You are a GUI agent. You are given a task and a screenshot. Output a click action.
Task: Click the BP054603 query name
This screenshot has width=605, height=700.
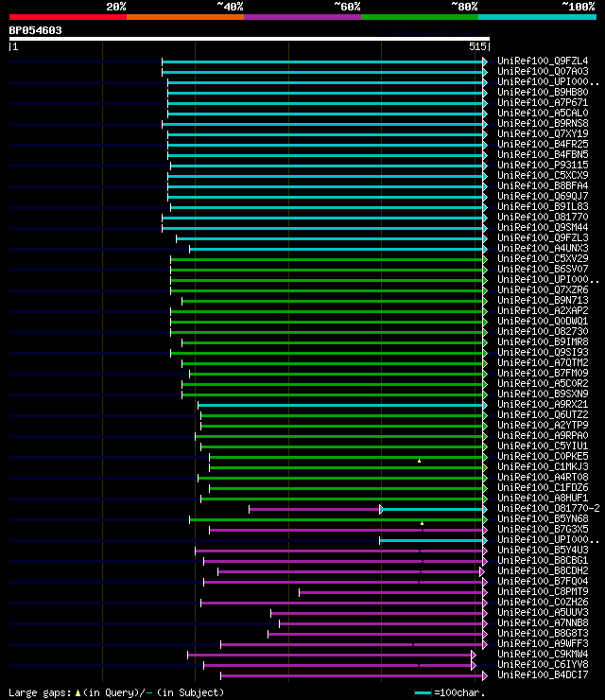click(35, 31)
